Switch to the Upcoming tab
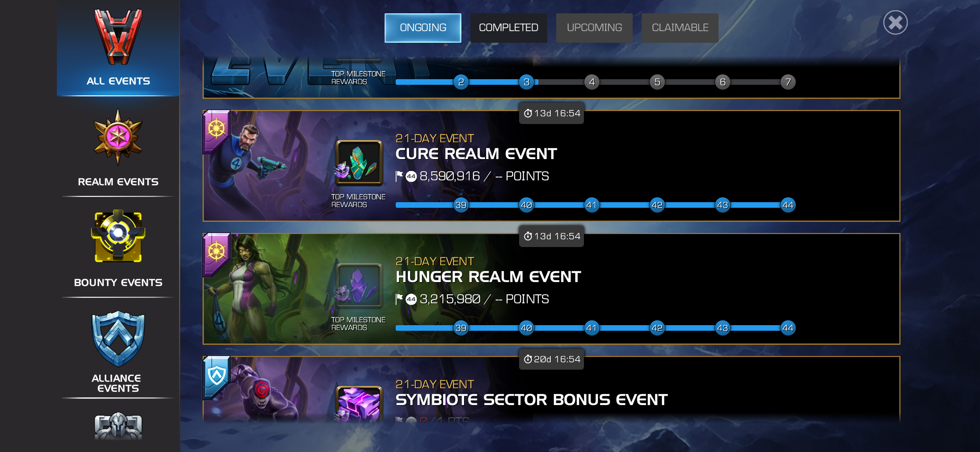980x452 pixels. (594, 28)
